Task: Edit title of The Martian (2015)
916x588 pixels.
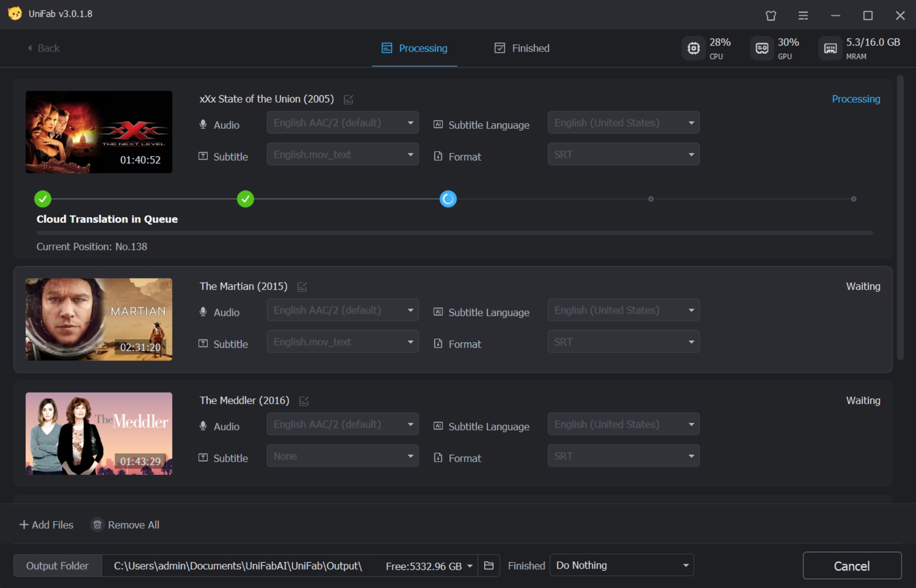Action: [x=302, y=287]
